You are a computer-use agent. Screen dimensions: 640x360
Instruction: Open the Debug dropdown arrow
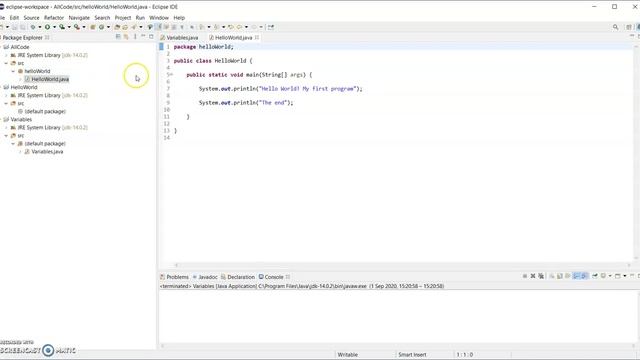[40, 27]
